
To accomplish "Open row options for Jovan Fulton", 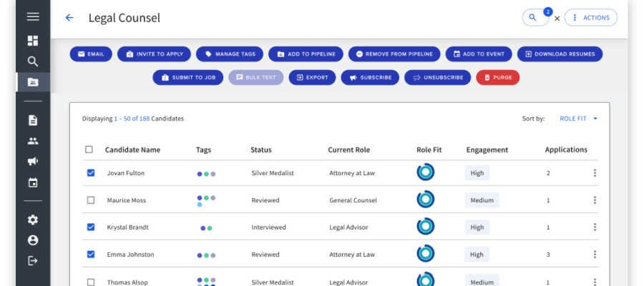I will pos(595,173).
